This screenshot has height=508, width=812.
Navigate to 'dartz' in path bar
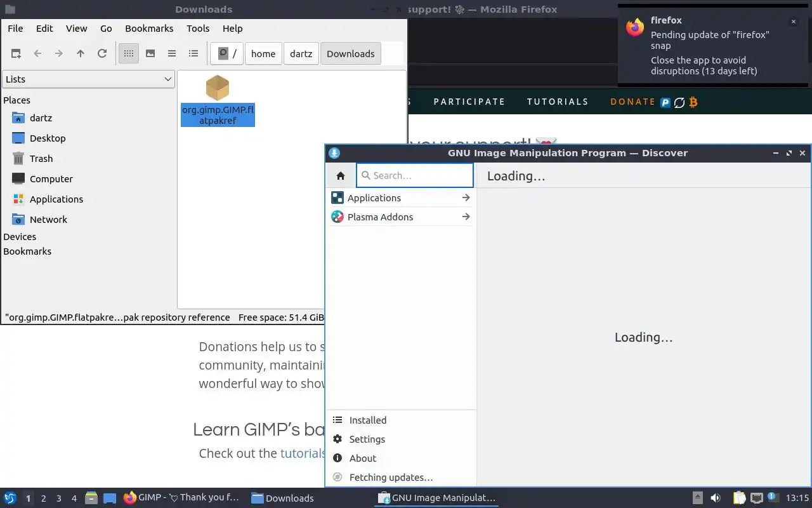coord(301,54)
